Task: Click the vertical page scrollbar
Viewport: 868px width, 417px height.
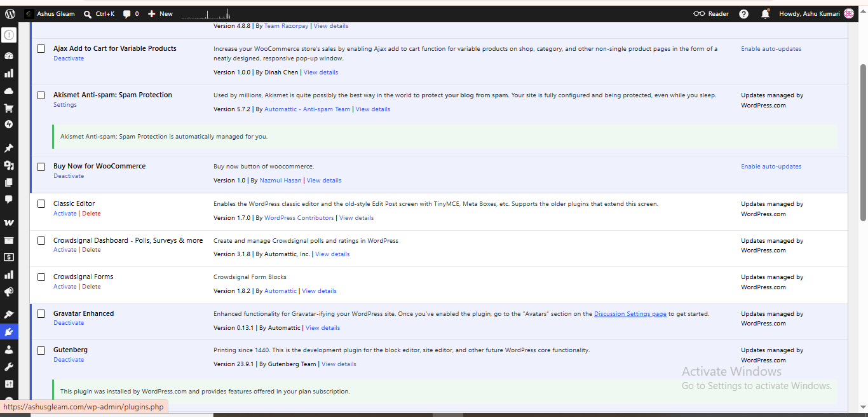Action: (863, 142)
